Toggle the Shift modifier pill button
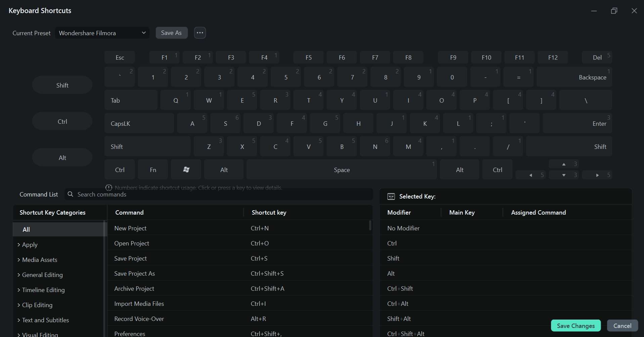 (62, 85)
